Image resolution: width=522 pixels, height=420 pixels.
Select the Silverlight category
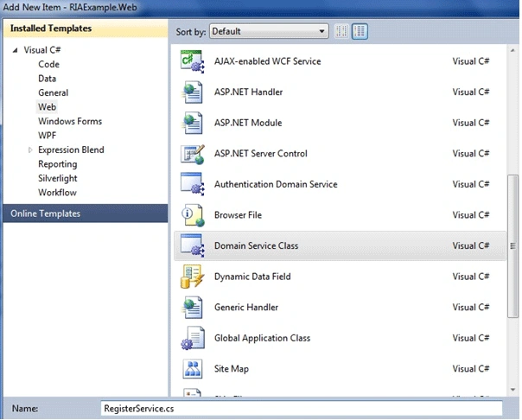coord(58,178)
